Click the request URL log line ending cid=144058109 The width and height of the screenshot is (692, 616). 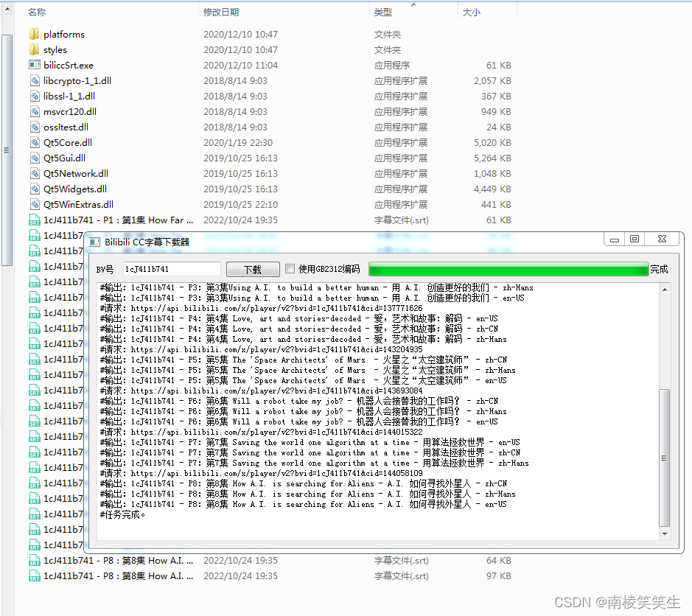(262, 473)
